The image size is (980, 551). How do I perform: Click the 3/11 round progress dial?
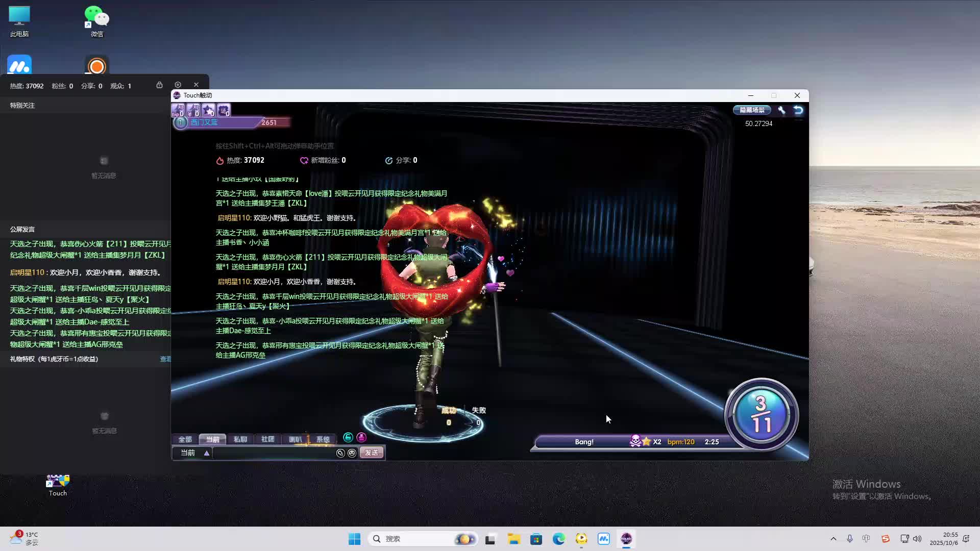click(x=761, y=414)
